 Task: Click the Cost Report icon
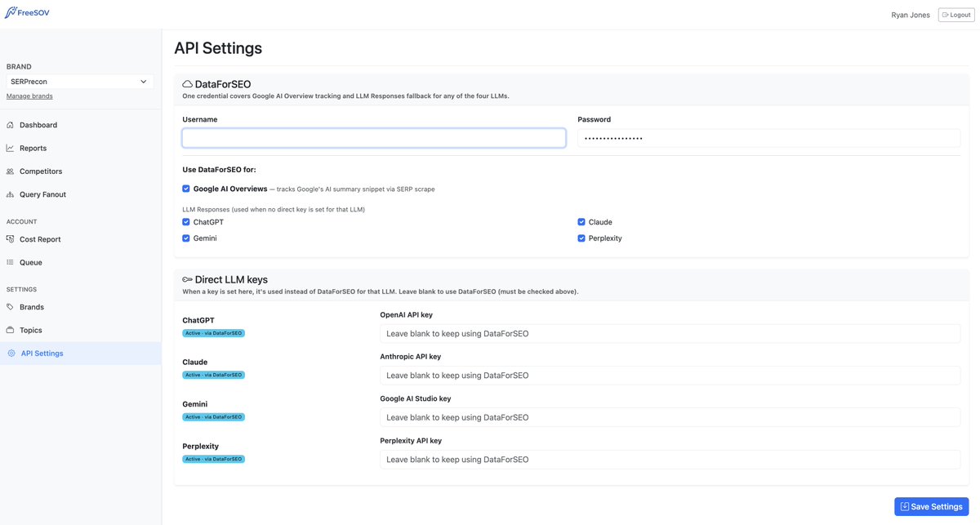11,239
